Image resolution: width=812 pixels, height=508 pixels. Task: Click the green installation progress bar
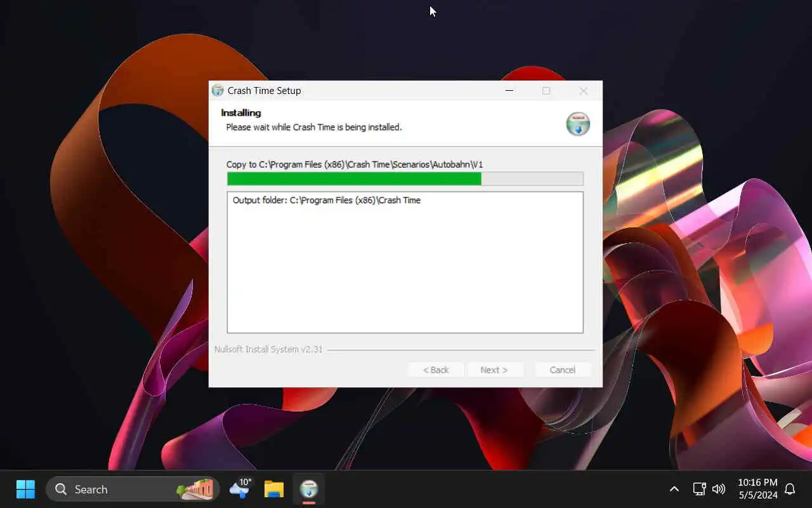pyautogui.click(x=405, y=179)
